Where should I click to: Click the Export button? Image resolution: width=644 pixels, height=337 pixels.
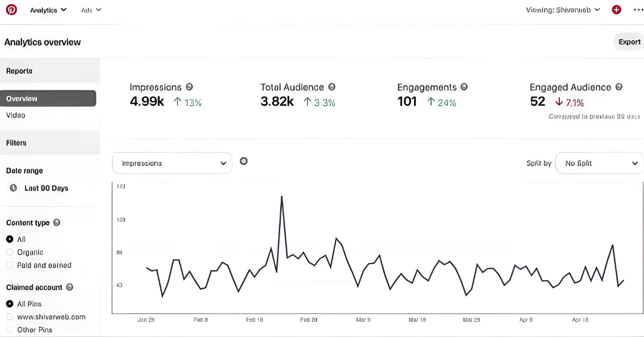coord(629,42)
